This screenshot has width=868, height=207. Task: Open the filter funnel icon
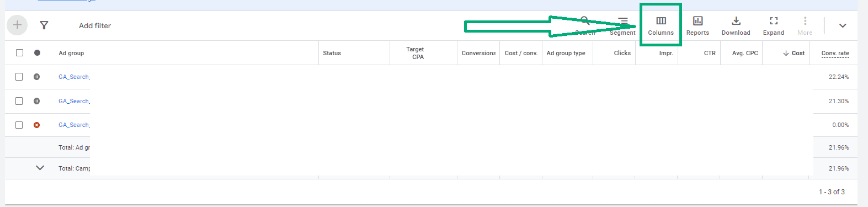44,25
